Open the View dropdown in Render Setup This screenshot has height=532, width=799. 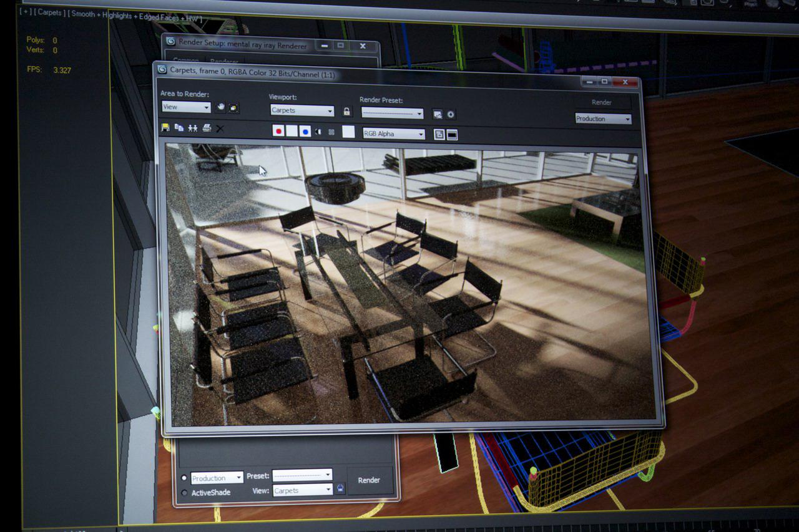tap(302, 490)
